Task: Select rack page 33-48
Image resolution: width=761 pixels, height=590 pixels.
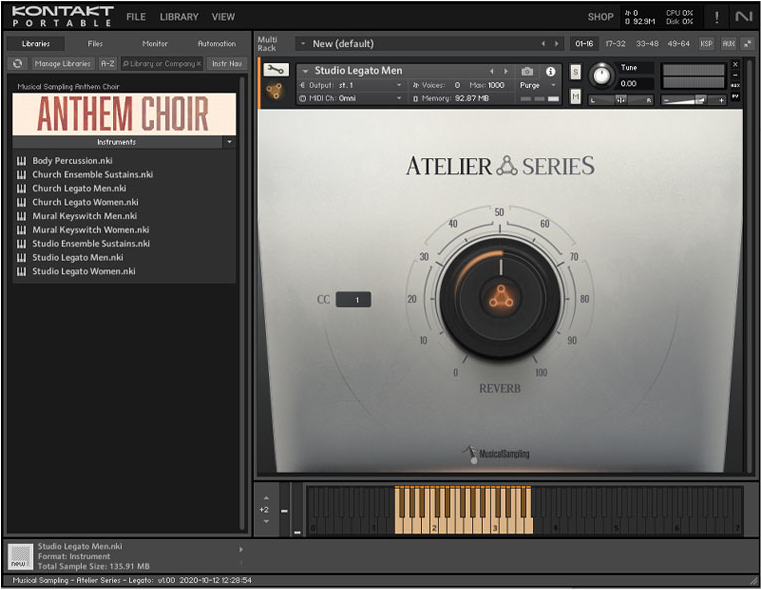Action: pos(647,44)
